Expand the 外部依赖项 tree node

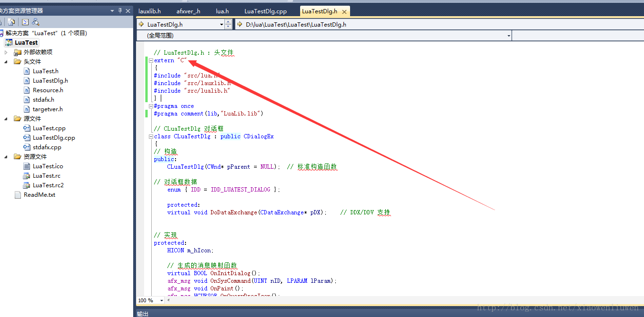click(x=6, y=52)
